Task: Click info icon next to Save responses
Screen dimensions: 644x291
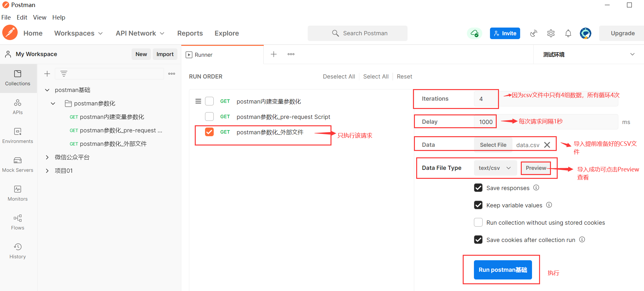Action: point(536,187)
